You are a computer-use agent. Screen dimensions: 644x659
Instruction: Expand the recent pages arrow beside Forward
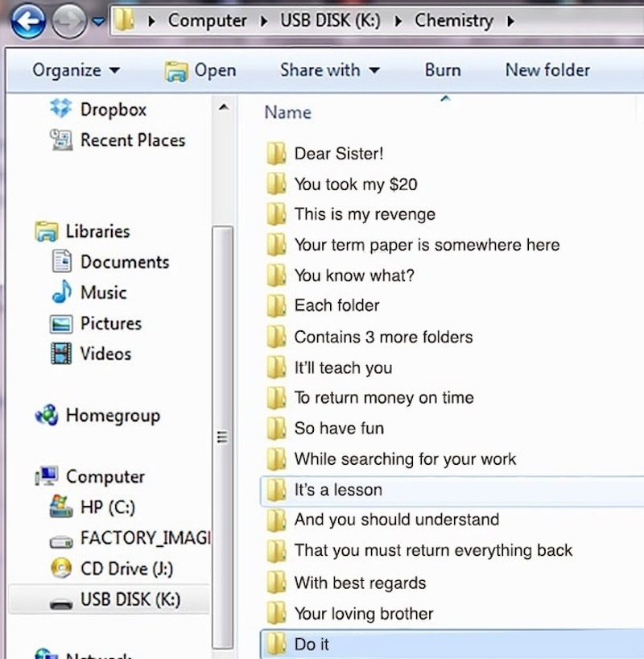click(x=97, y=23)
